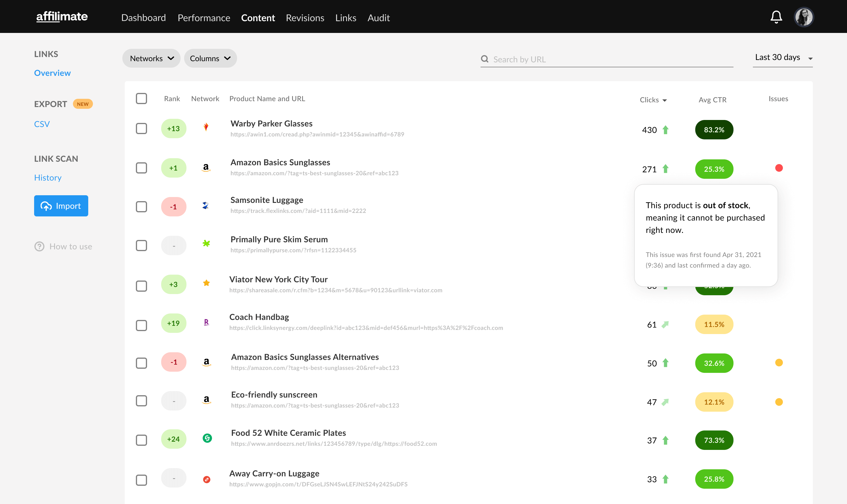Viewport: 847px width, 504px height.
Task: Check the Primally Pure Skim Serum row
Action: point(141,246)
